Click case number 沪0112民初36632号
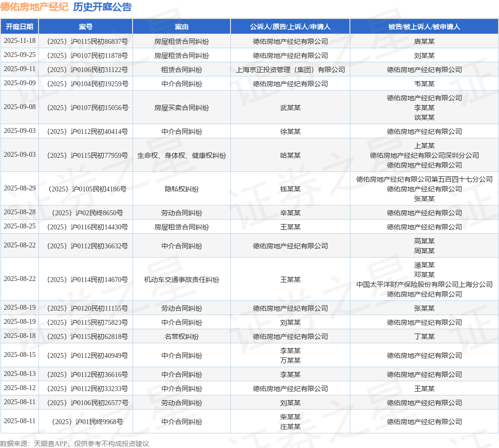This screenshot has height=448, width=499. pos(88,246)
